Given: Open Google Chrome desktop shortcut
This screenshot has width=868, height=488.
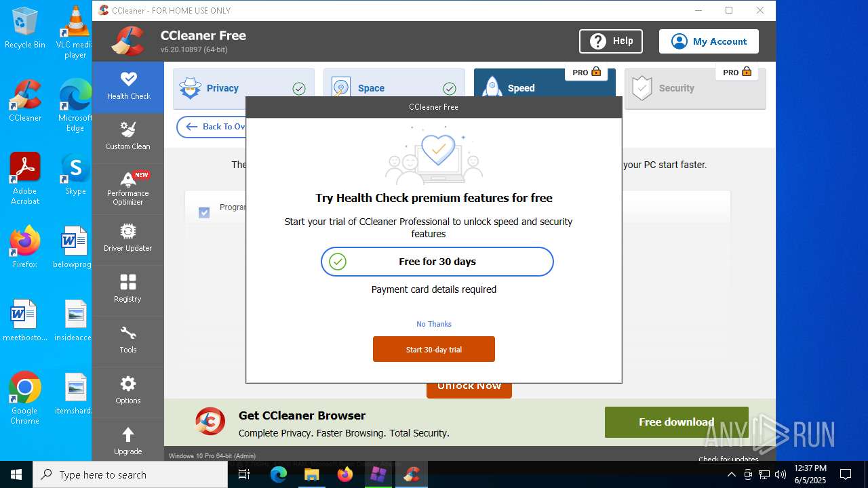Looking at the screenshot, I should coord(25,399).
